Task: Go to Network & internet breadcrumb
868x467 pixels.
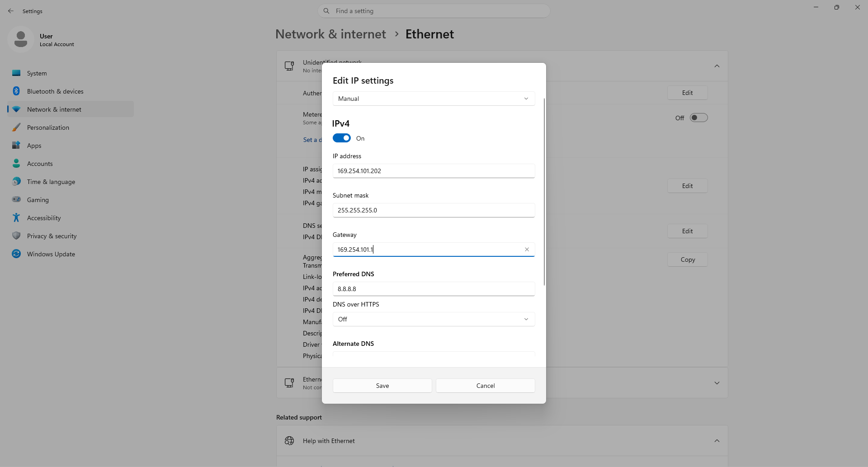Action: coord(330,34)
